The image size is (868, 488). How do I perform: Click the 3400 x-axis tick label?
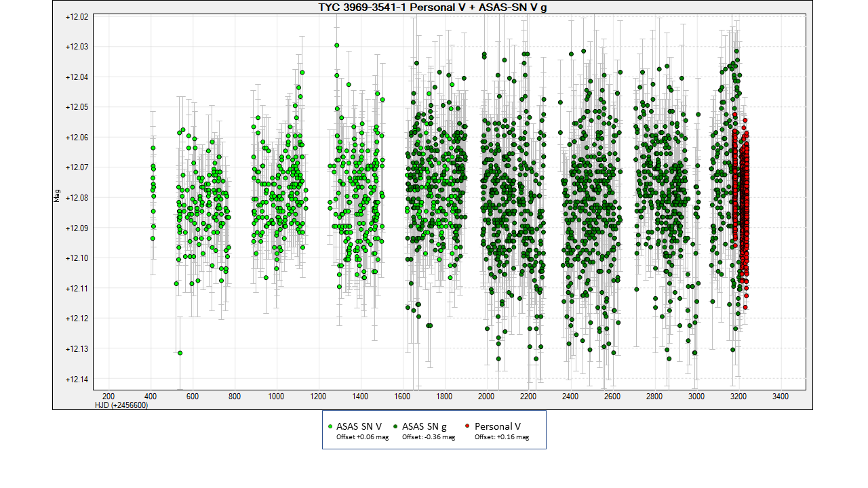781,396
